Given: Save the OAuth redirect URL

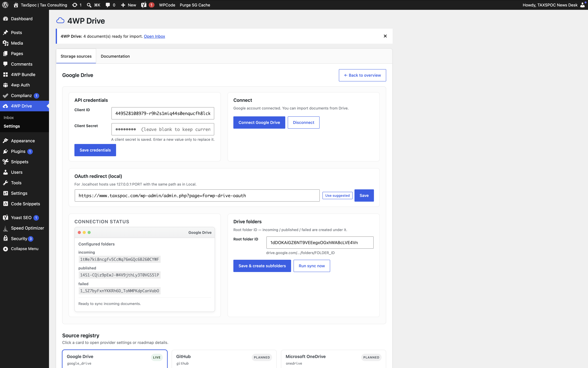Looking at the screenshot, I should pos(364,195).
